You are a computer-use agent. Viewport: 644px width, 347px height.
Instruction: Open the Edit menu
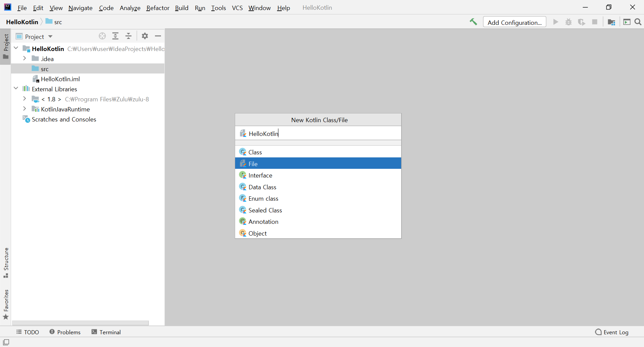tap(38, 8)
